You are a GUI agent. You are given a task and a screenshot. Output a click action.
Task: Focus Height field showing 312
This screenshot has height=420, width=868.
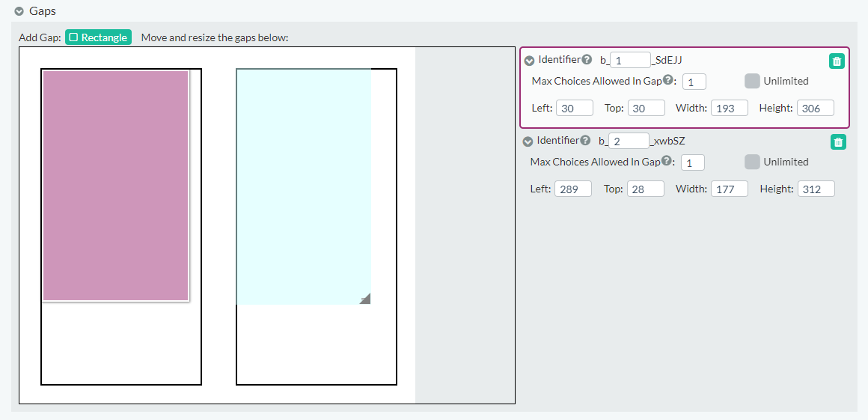point(816,189)
